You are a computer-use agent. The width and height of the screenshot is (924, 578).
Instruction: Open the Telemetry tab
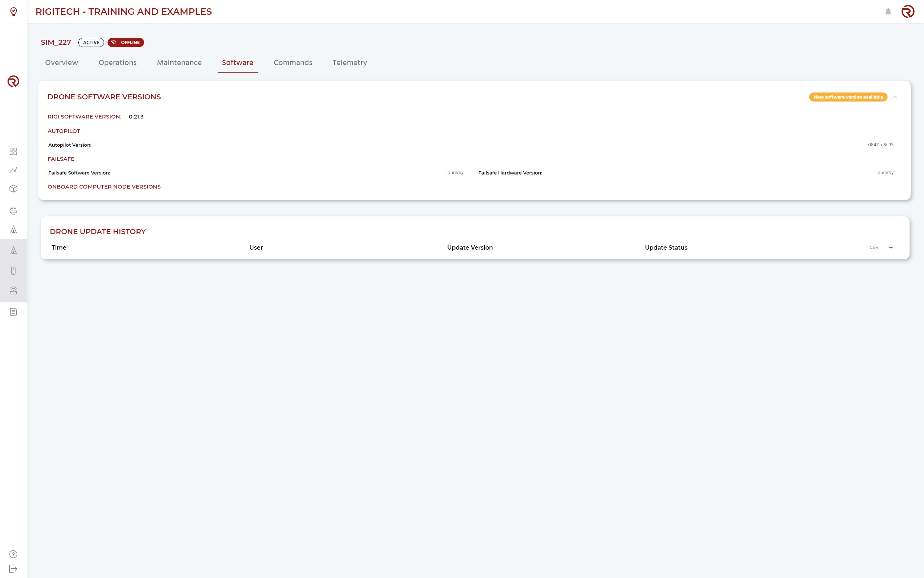(x=350, y=62)
